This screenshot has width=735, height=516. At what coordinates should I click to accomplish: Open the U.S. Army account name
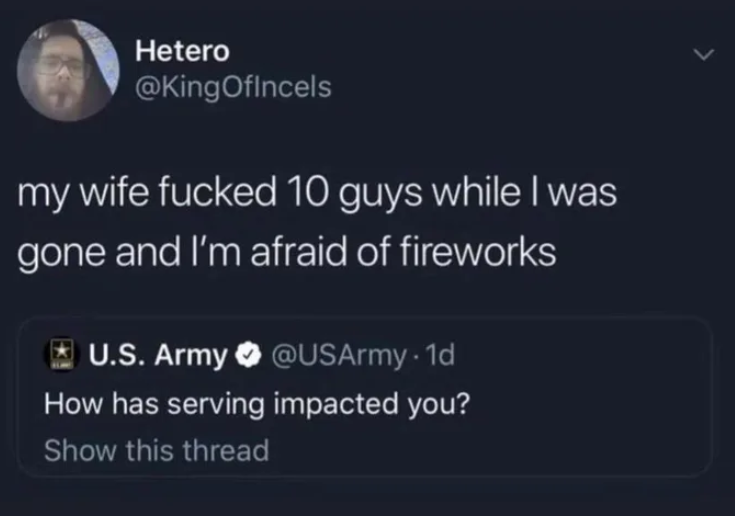click(x=157, y=354)
